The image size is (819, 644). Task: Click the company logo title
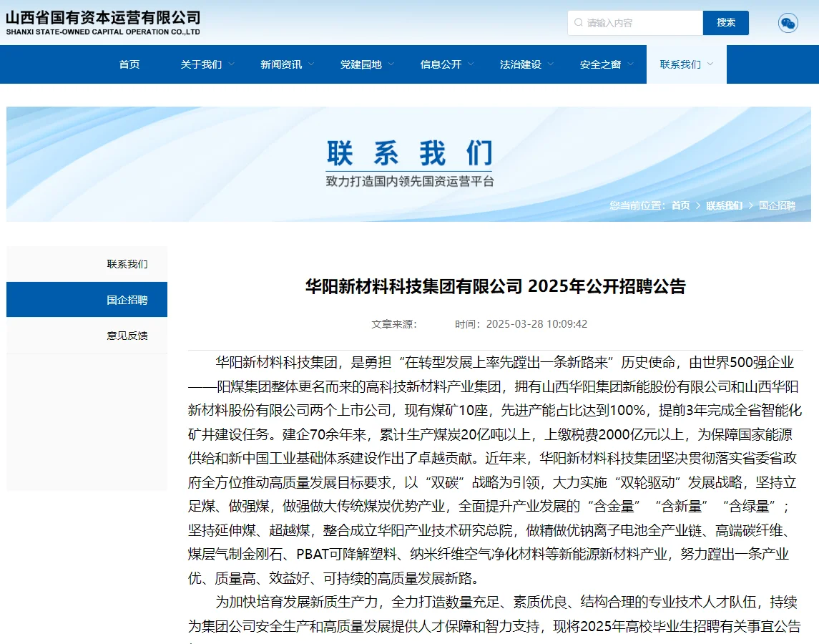pyautogui.click(x=103, y=17)
